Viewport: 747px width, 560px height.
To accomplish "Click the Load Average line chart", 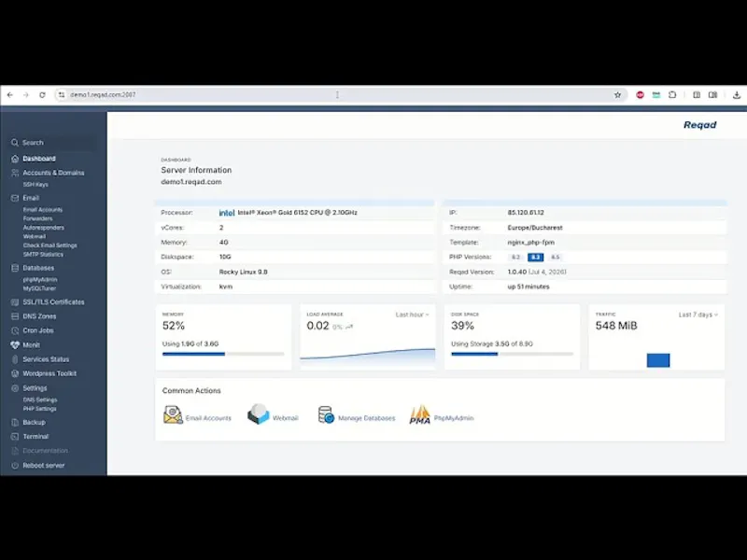I will [367, 357].
